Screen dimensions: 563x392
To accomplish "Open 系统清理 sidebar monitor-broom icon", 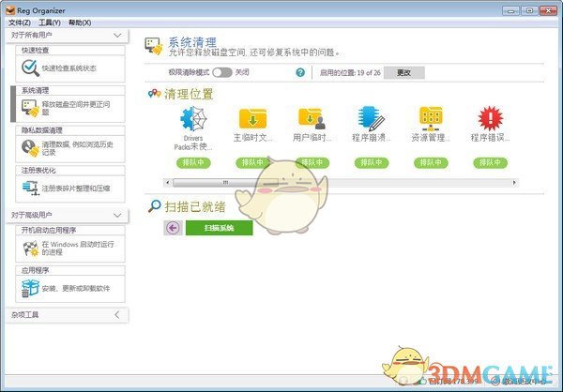I will click(x=30, y=108).
